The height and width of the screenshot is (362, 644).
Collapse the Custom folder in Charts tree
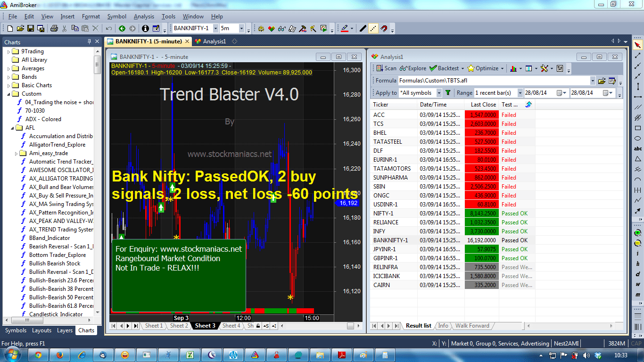click(x=9, y=94)
